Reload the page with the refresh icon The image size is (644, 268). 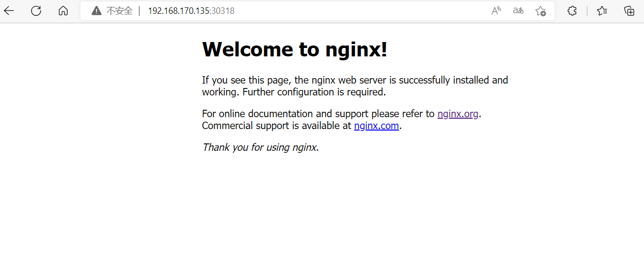click(36, 11)
